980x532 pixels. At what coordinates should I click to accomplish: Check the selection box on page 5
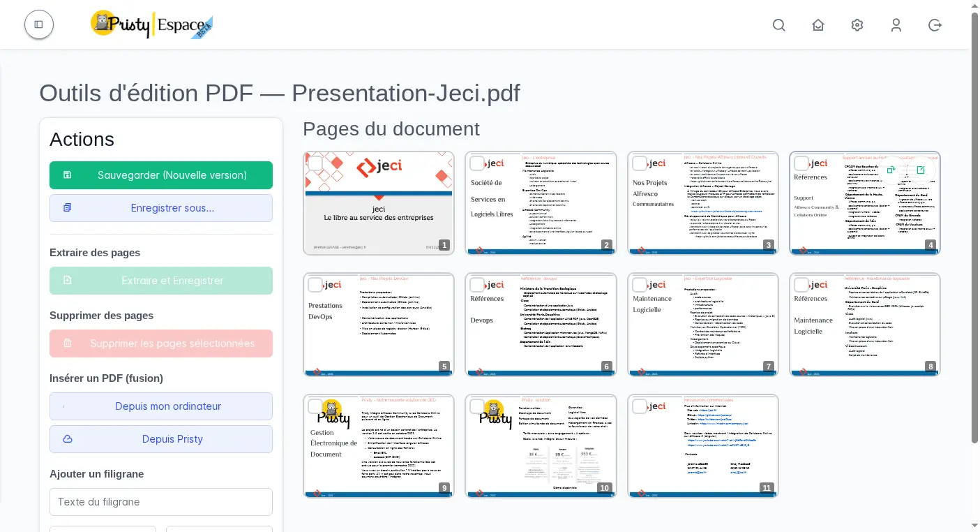tap(315, 284)
